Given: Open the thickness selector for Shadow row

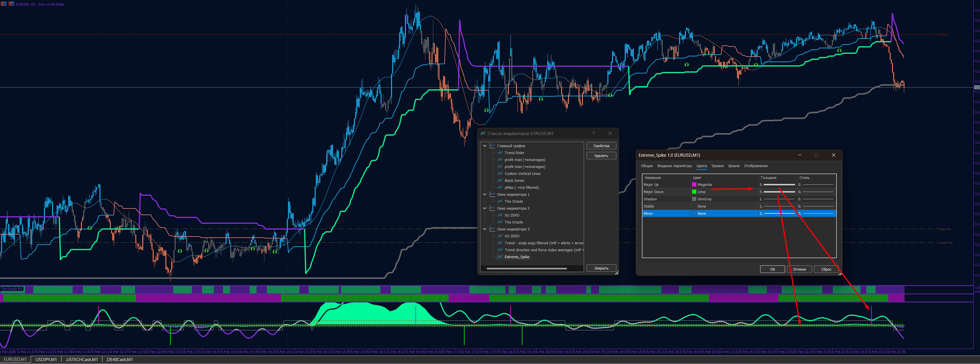Looking at the screenshot, I should (x=777, y=199).
